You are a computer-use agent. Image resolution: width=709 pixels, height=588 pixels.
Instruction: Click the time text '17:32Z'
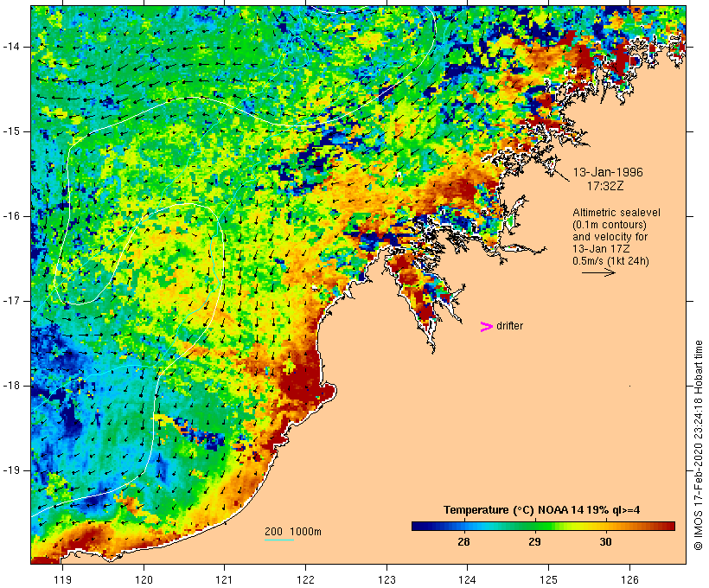point(605,186)
